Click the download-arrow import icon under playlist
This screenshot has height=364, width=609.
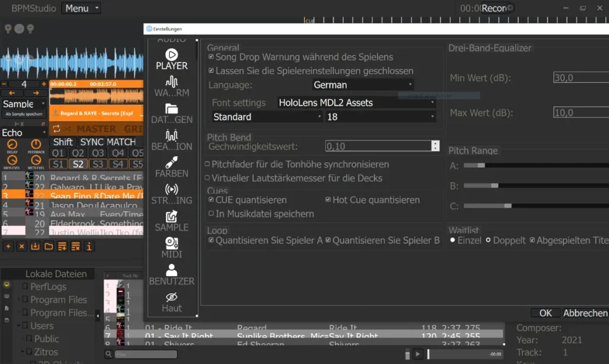[35, 246]
